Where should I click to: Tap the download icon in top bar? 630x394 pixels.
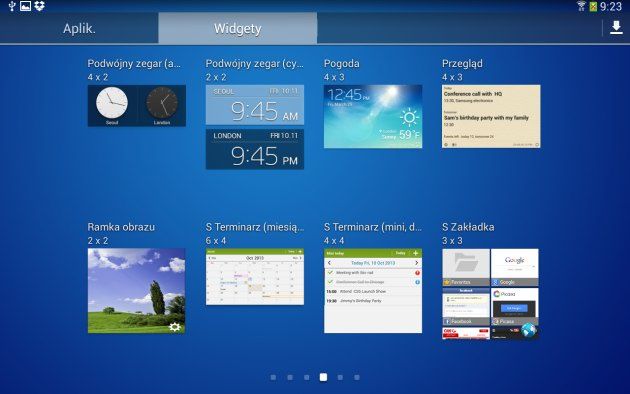[x=616, y=28]
